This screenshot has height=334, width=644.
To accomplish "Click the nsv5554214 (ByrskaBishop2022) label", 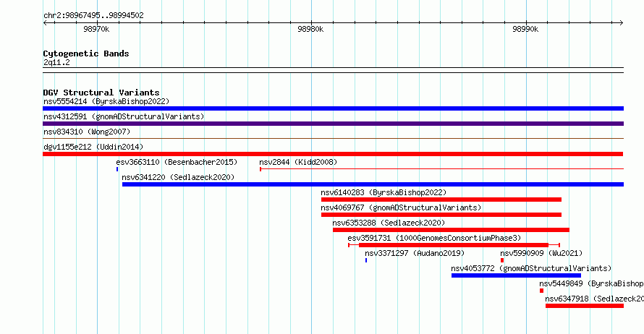I will (106, 101).
